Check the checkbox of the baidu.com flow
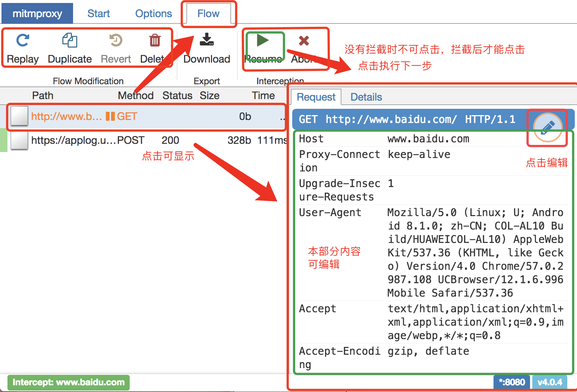 (x=19, y=116)
